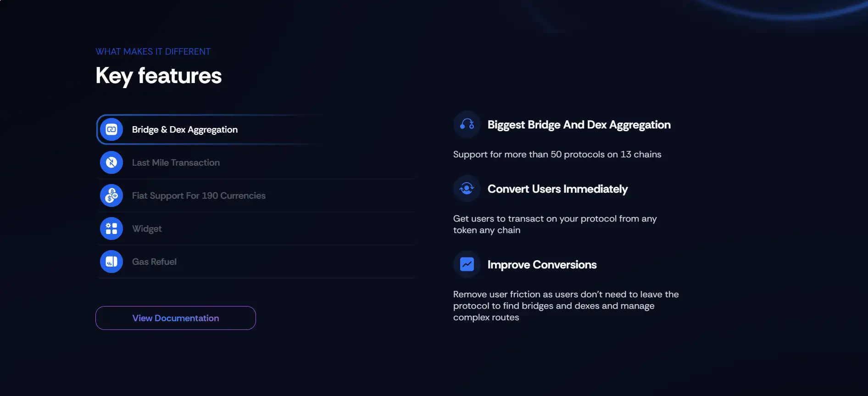Click the Key features title
Viewport: 868px width, 396px height.
[159, 76]
